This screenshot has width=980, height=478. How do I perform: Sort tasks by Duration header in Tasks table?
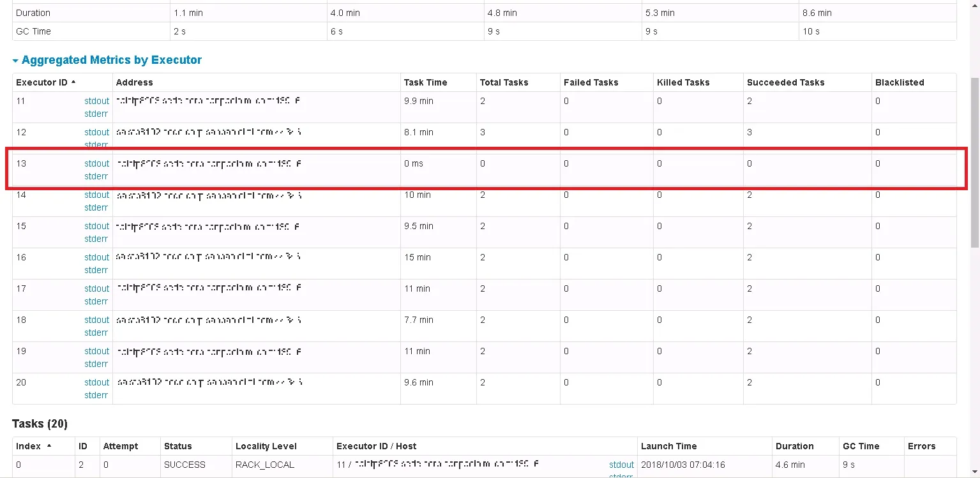click(x=794, y=446)
